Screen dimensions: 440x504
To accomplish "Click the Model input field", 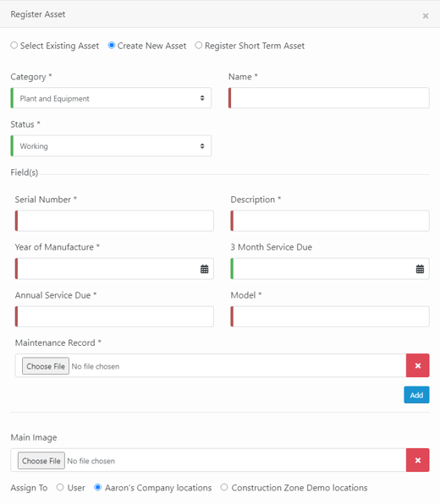I will tap(330, 316).
